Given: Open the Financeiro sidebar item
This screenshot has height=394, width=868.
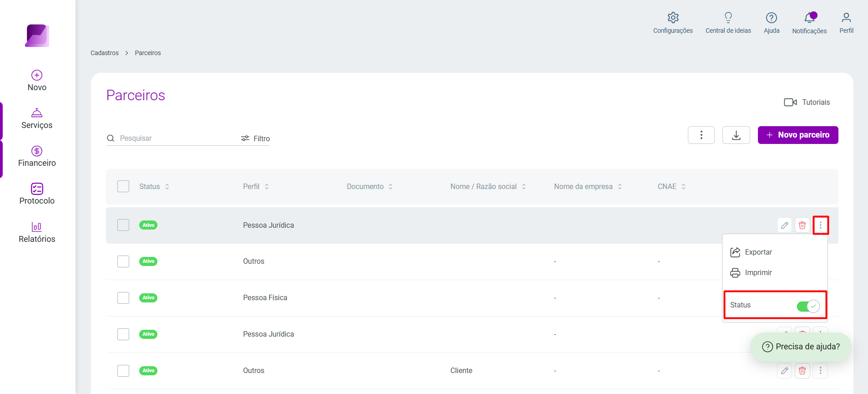Looking at the screenshot, I should tap(37, 157).
